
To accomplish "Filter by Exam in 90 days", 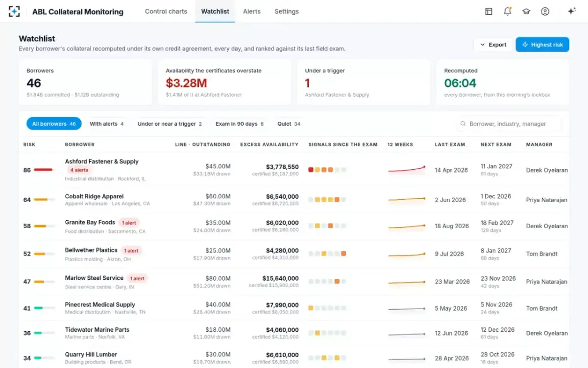I will pyautogui.click(x=240, y=124).
